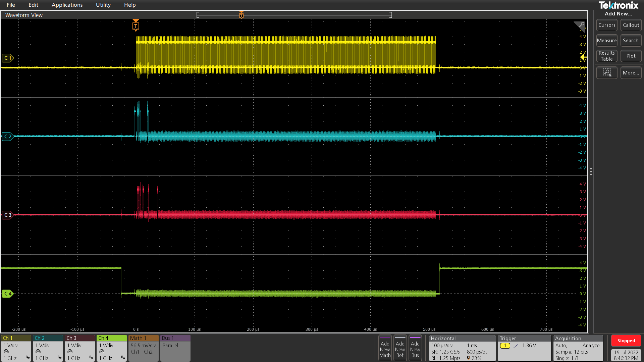644x362 pixels.
Task: Open the Utility menu
Action: 103,5
